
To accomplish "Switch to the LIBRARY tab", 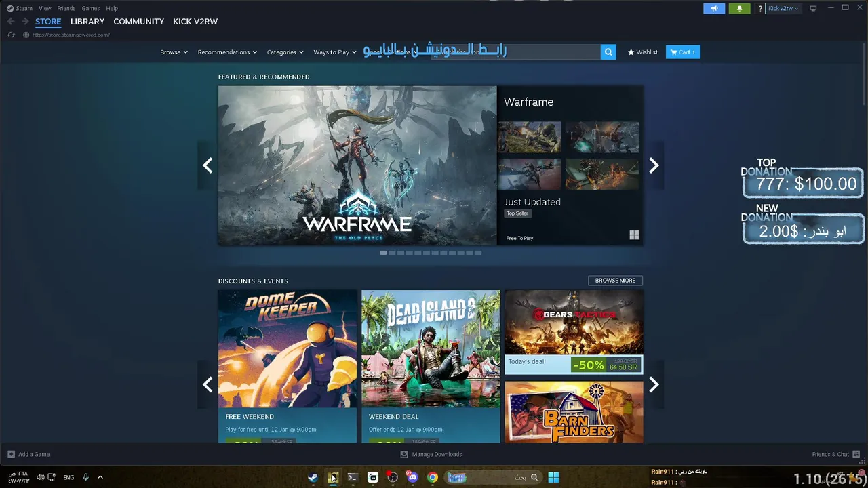I will click(x=87, y=22).
